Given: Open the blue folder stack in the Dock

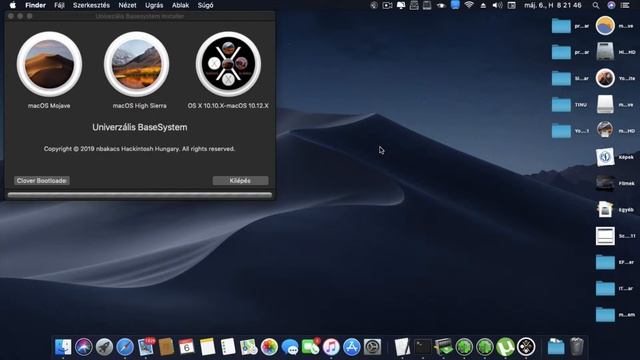Looking at the screenshot, I should [x=556, y=347].
